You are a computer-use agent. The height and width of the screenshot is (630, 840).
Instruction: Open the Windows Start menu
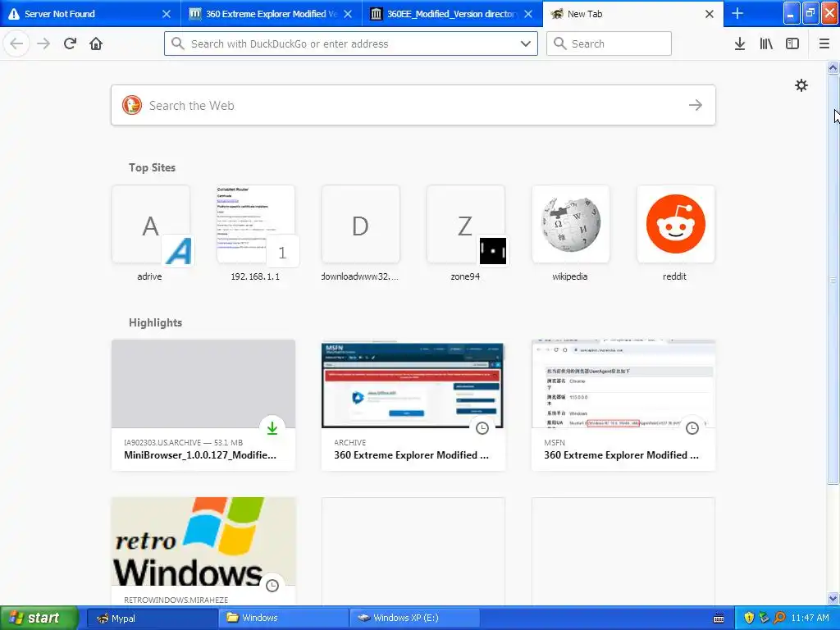tap(39, 618)
